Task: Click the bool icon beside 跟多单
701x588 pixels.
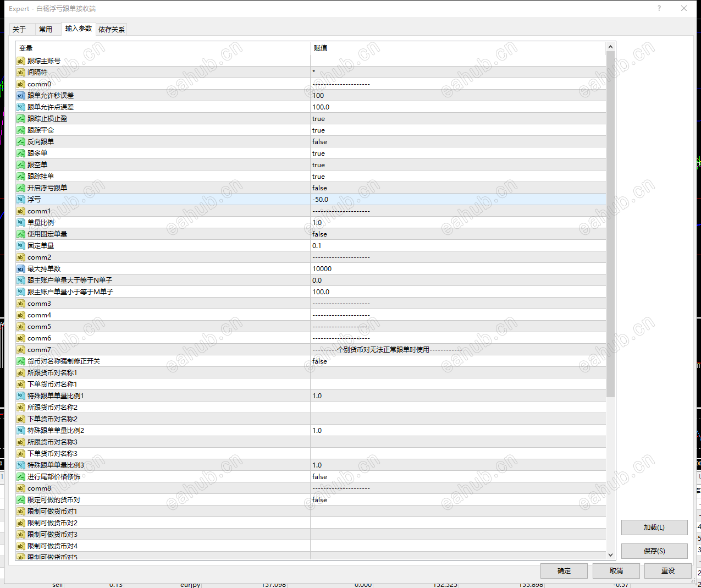Action: [21, 153]
